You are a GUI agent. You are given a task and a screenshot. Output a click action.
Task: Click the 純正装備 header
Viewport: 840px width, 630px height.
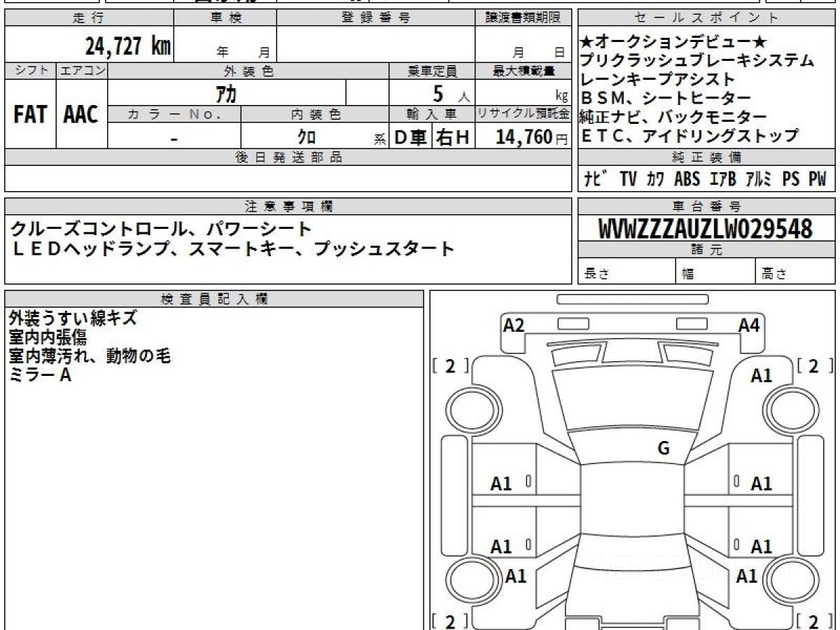[x=707, y=157]
